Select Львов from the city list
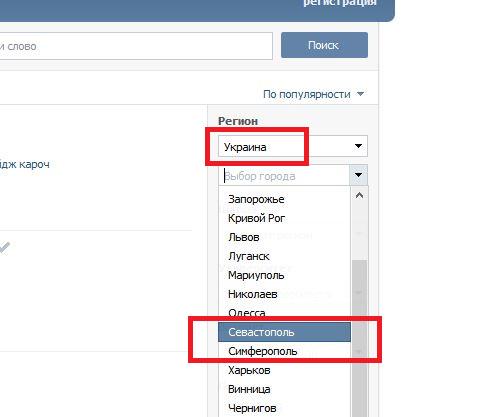The image size is (486, 417). coord(284,237)
